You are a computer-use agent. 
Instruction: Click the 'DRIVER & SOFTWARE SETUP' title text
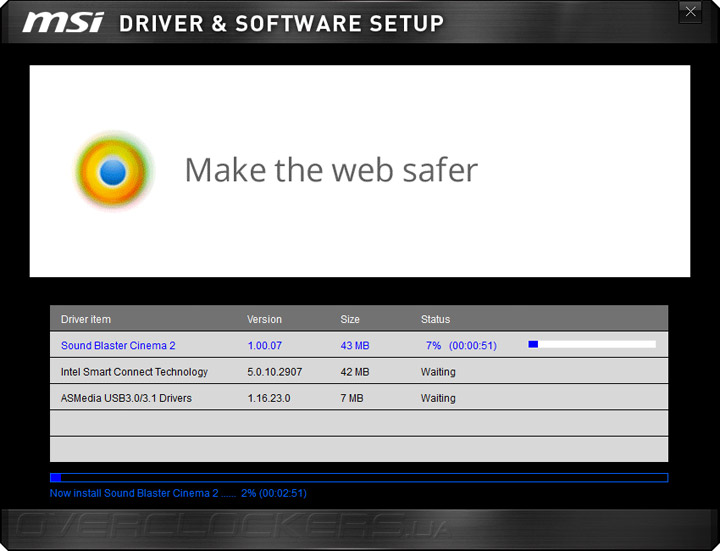coord(281,23)
